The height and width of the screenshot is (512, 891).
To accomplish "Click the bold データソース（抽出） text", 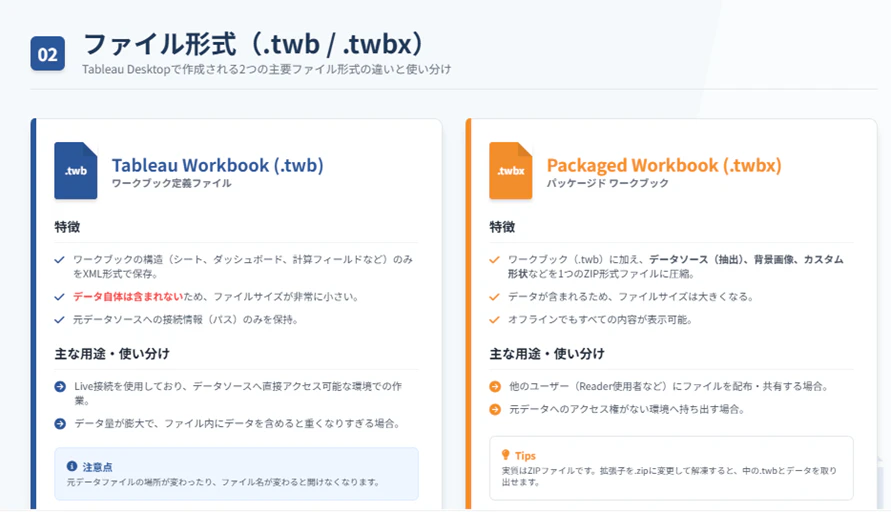I will [x=698, y=260].
